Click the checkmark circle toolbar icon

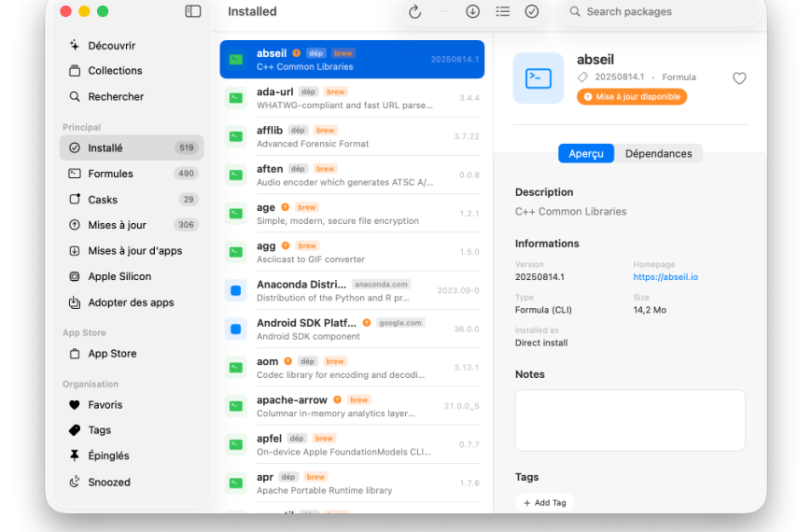click(x=532, y=11)
